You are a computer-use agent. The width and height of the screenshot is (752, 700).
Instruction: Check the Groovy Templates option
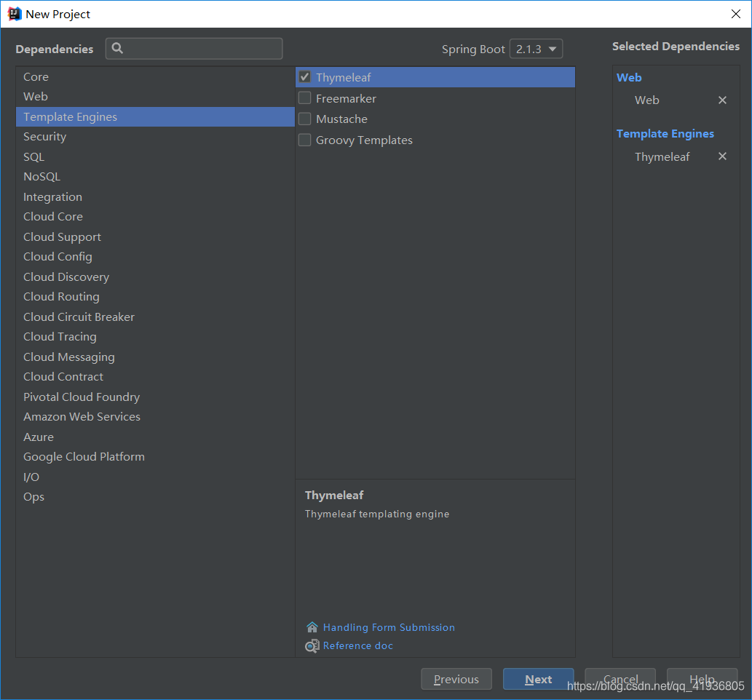[x=304, y=140]
